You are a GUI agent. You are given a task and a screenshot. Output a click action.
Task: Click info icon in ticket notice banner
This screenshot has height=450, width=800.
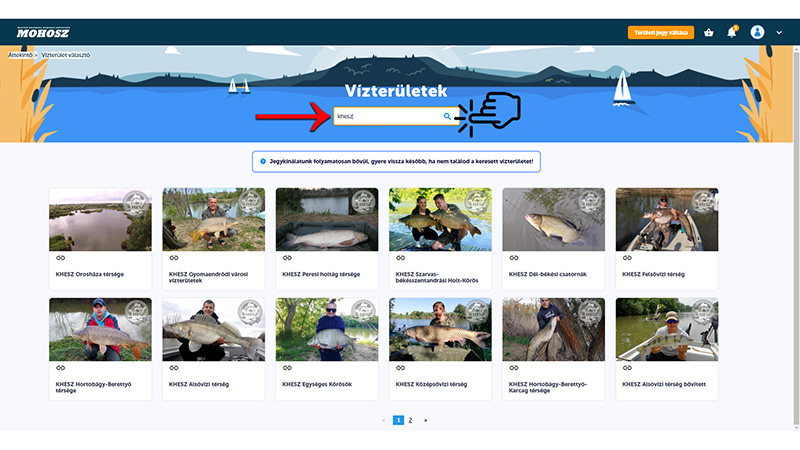(x=263, y=161)
